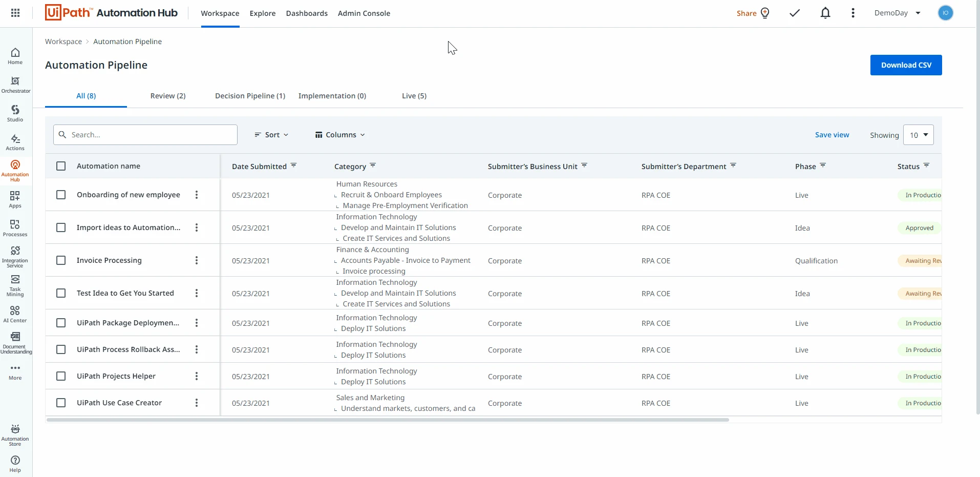Select the Implementation (0) tab
Viewport: 980px width, 477px height.
coord(332,96)
